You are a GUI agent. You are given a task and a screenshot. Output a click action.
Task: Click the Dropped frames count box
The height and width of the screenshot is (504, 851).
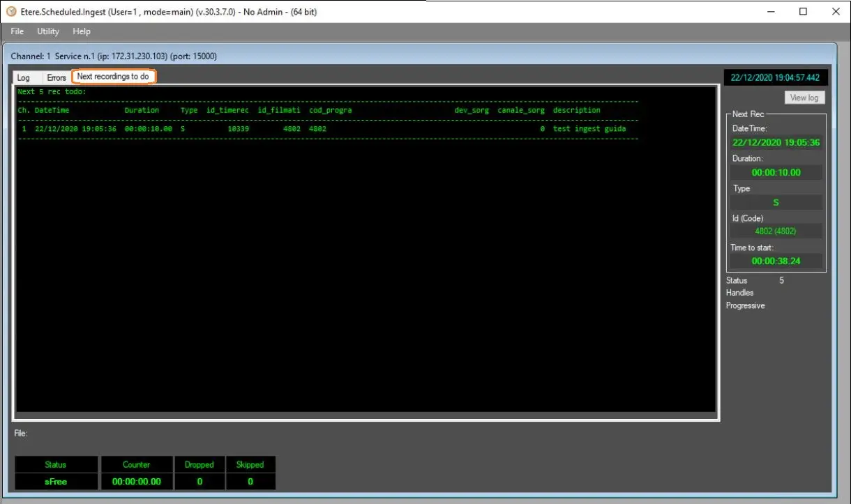click(199, 481)
